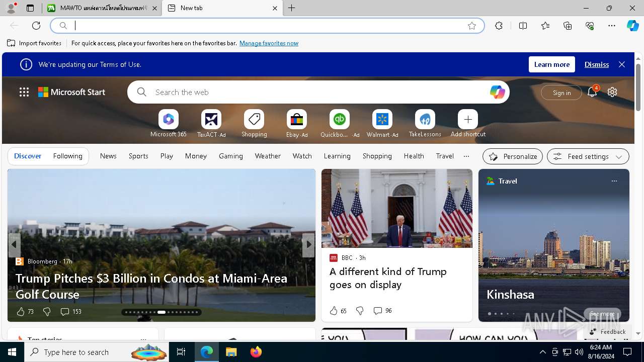Open more feed categories ellipsis
644x362 pixels.
(466, 156)
